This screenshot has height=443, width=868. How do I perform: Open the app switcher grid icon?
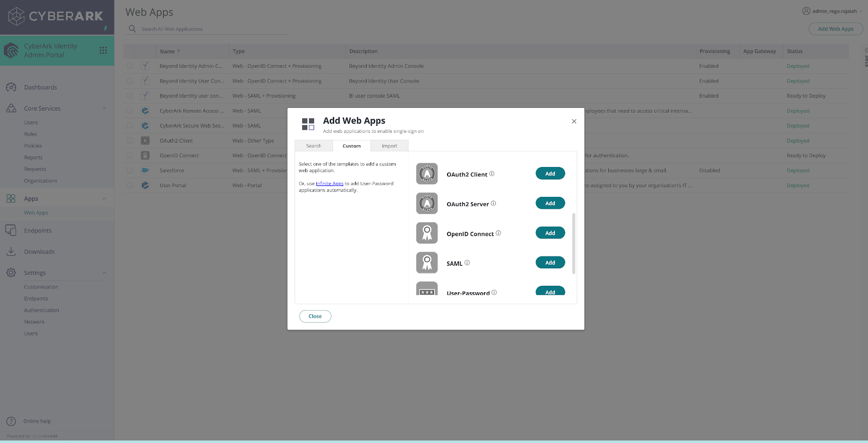click(x=103, y=50)
